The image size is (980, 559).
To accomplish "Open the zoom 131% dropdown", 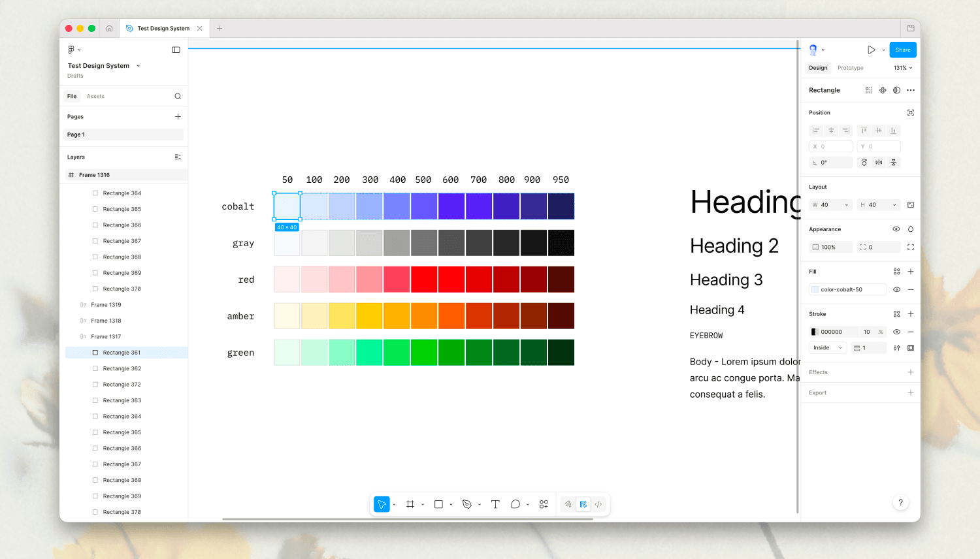I will click(x=903, y=68).
